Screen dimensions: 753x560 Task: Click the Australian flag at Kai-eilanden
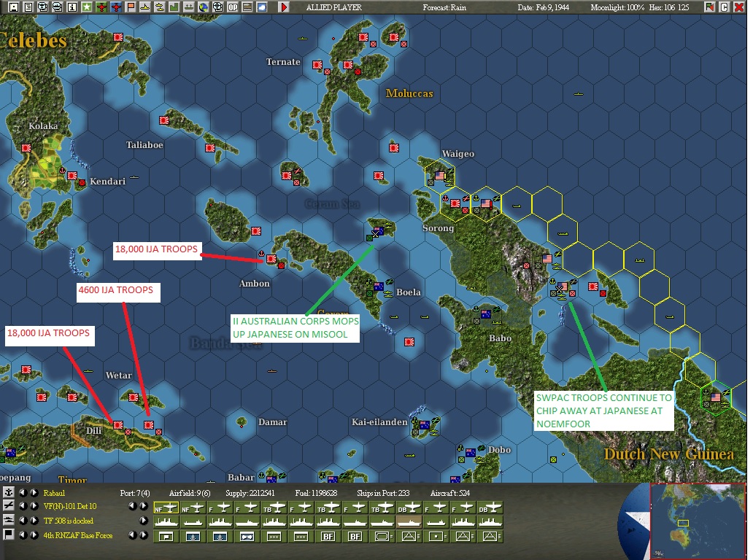click(x=425, y=424)
